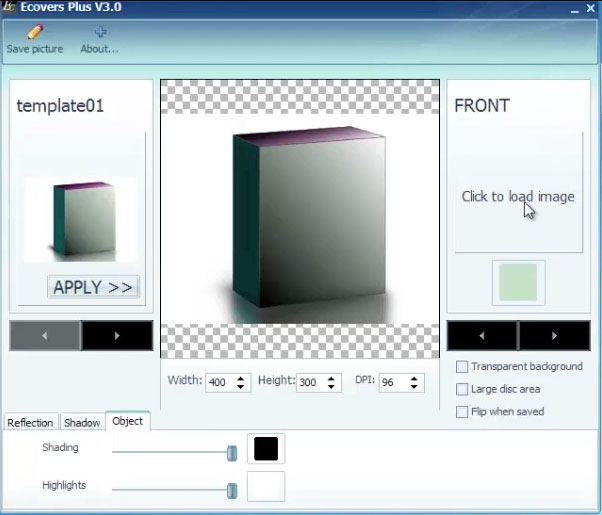Decrease Height value with down arrow

331,386
